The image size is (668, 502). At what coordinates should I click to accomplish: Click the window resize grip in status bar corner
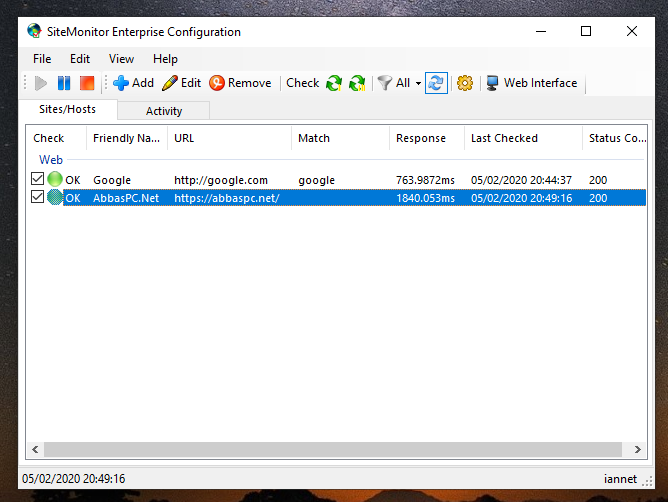(x=647, y=482)
